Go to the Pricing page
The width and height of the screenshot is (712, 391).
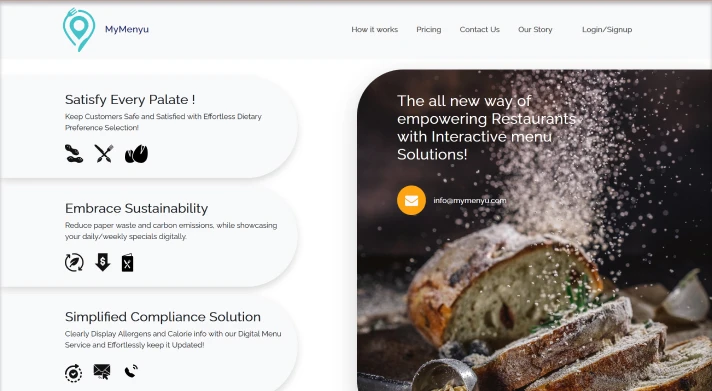429,30
